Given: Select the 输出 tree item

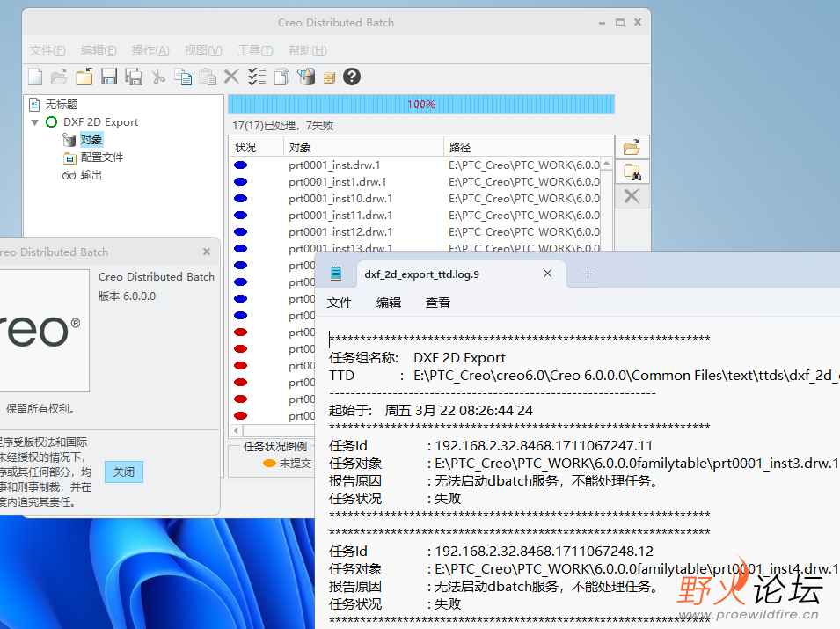Looking at the screenshot, I should point(91,175).
